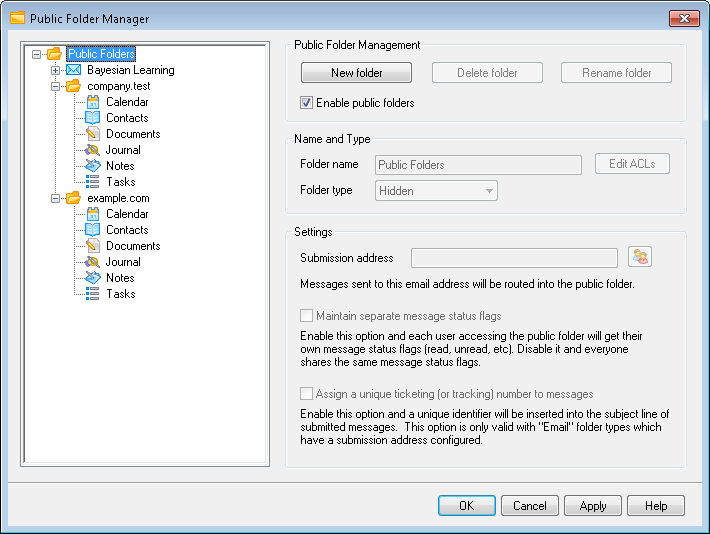
Task: Toggle Assign a unique ticketing number checkbox
Action: [x=307, y=394]
